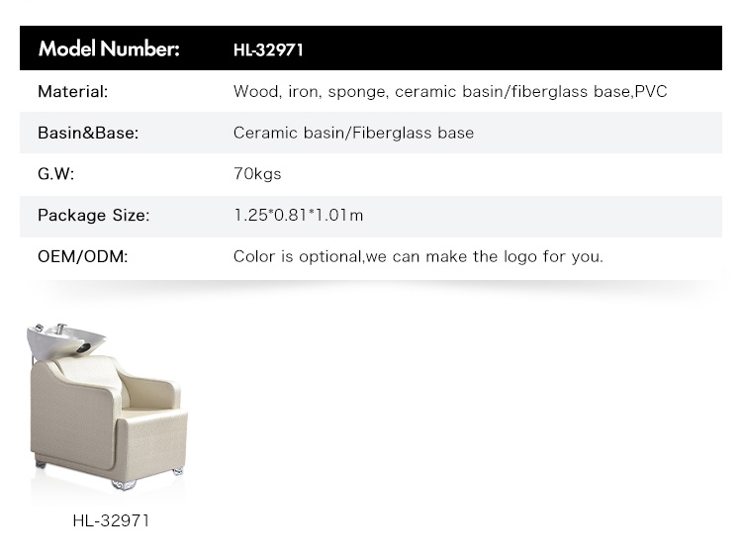Click the HL-32971 value in the header
Viewport: 742px width, 560px height.
tap(268, 49)
